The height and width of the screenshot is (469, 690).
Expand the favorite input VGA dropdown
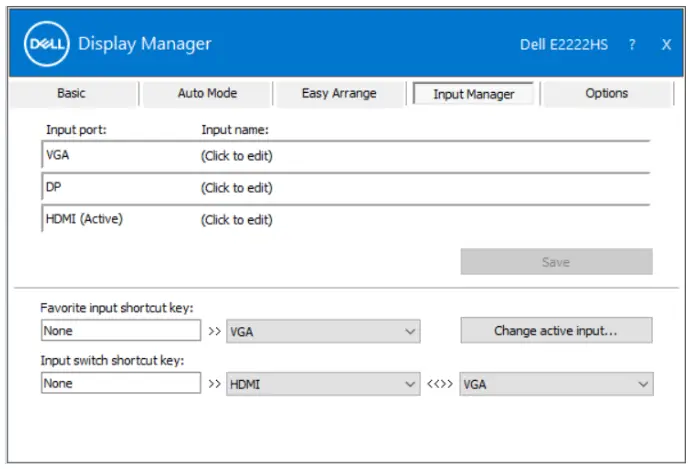point(323,331)
